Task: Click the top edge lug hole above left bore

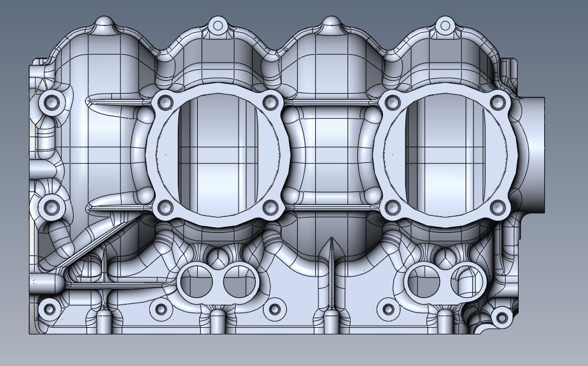Action: 217,26
